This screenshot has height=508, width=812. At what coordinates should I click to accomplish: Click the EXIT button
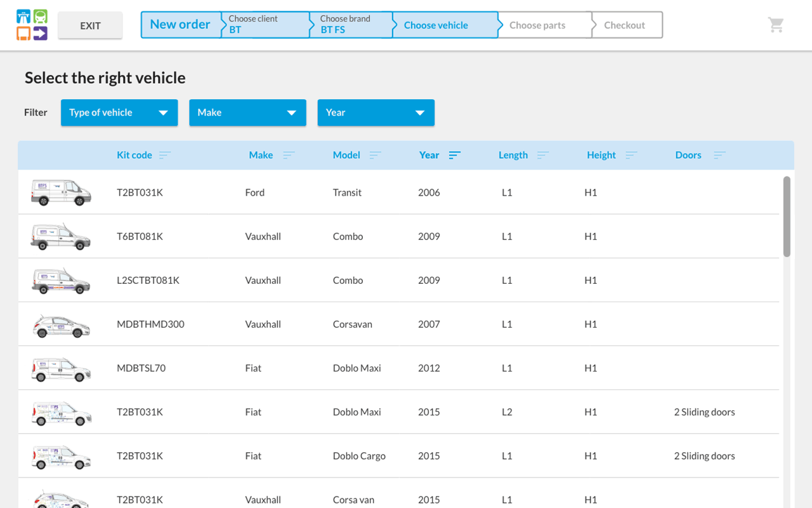click(90, 25)
